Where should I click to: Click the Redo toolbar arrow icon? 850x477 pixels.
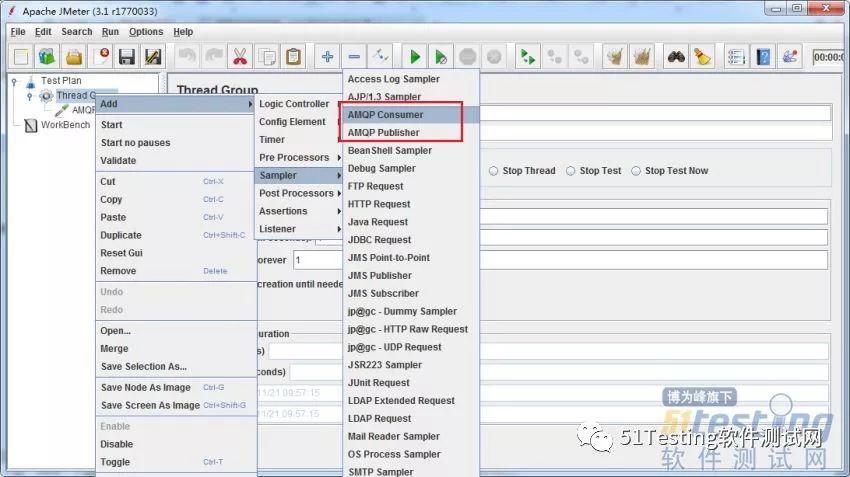pos(214,56)
